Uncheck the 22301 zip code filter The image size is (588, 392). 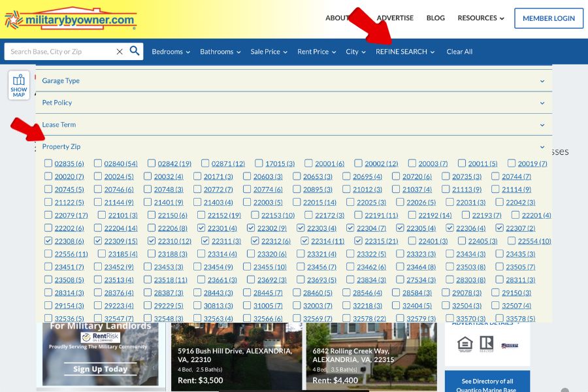click(x=203, y=228)
